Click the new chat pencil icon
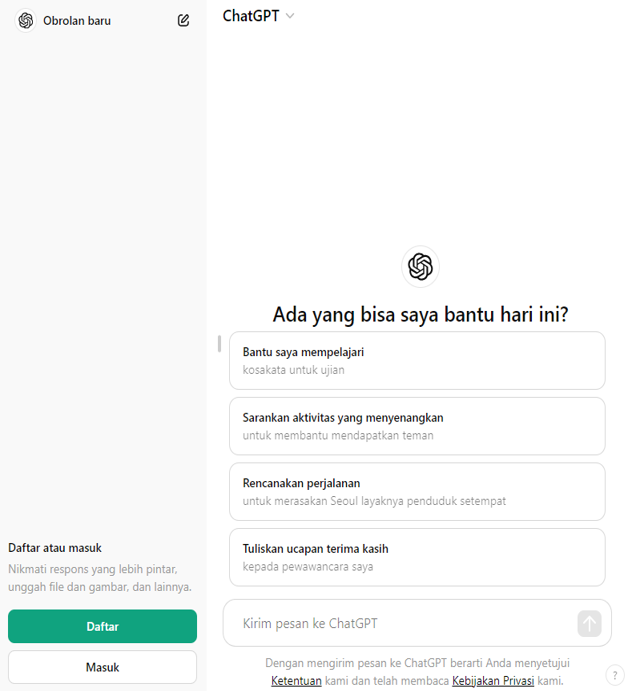 (183, 20)
